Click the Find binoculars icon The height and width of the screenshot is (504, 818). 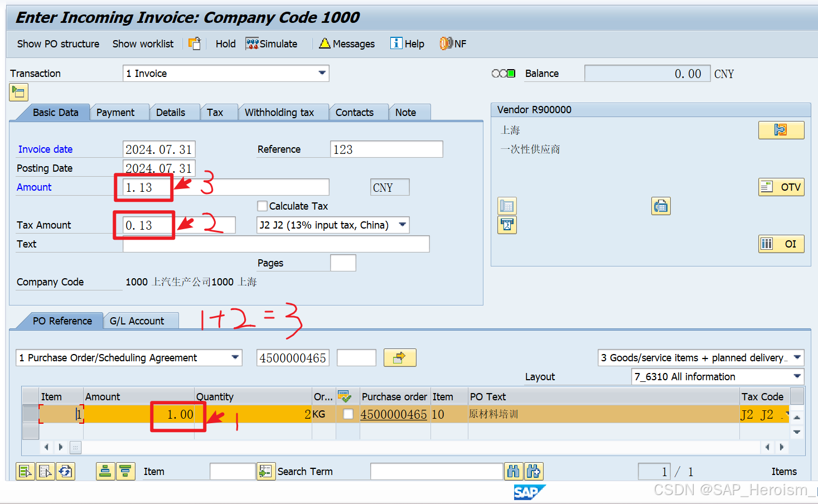click(x=513, y=471)
